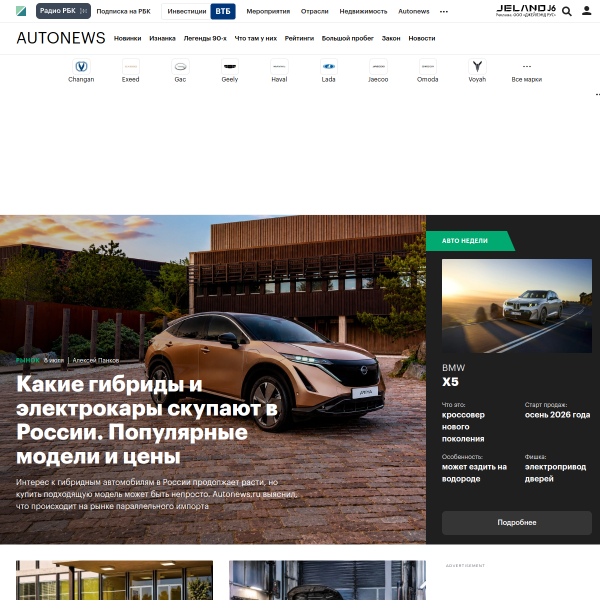Click the RBC green logo icon
Viewport: 600px width, 600px height.
pos(21,11)
